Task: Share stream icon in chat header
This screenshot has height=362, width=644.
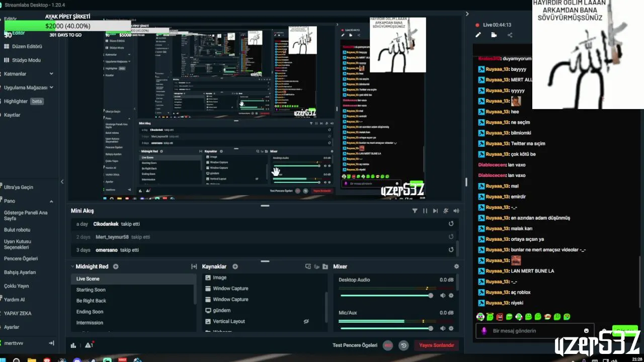Action: [x=510, y=35]
